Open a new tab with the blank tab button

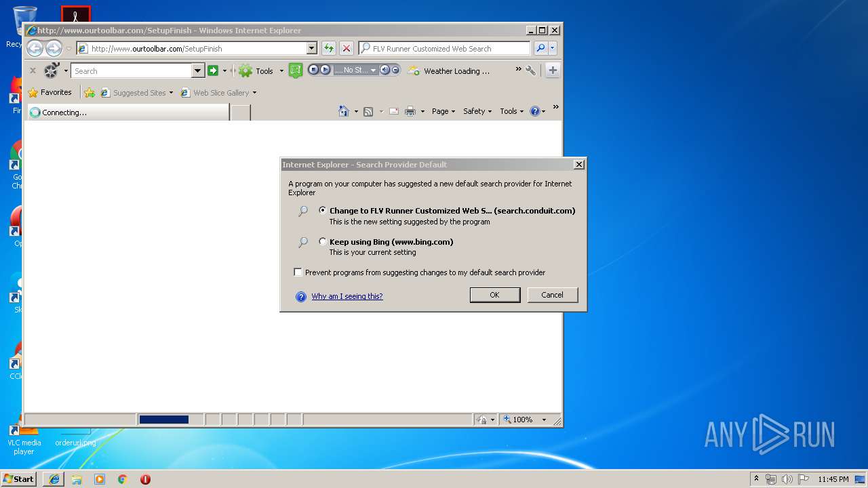tap(241, 113)
